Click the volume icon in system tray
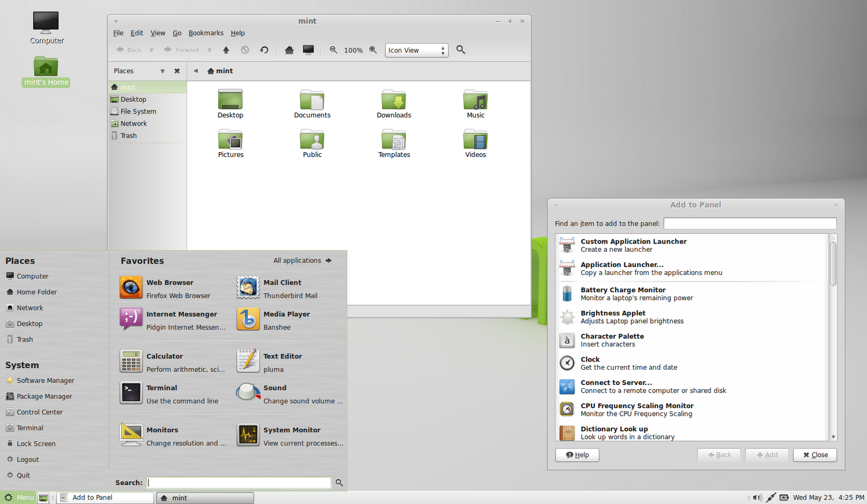This screenshot has height=504, width=867. [x=757, y=498]
